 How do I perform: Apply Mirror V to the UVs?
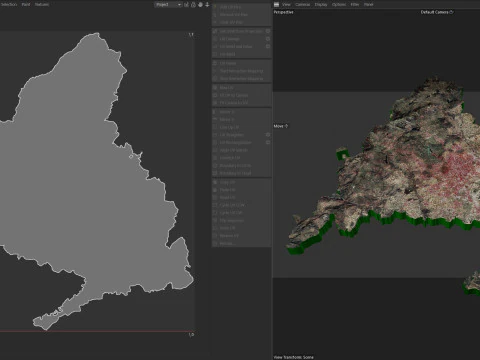(242, 119)
